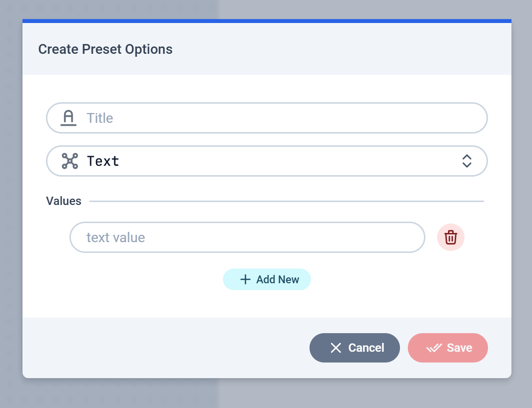
Task: Open the Text type dropdown
Action: click(266, 161)
